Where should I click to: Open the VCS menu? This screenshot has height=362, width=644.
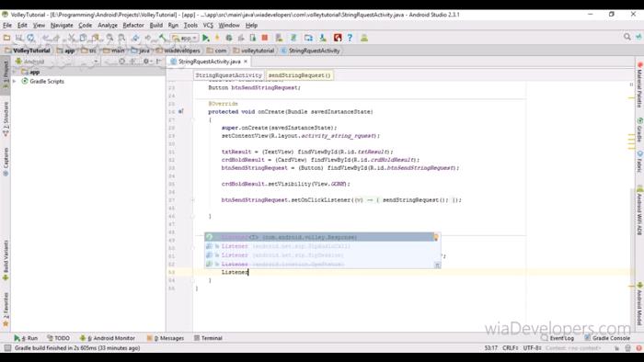coord(208,25)
